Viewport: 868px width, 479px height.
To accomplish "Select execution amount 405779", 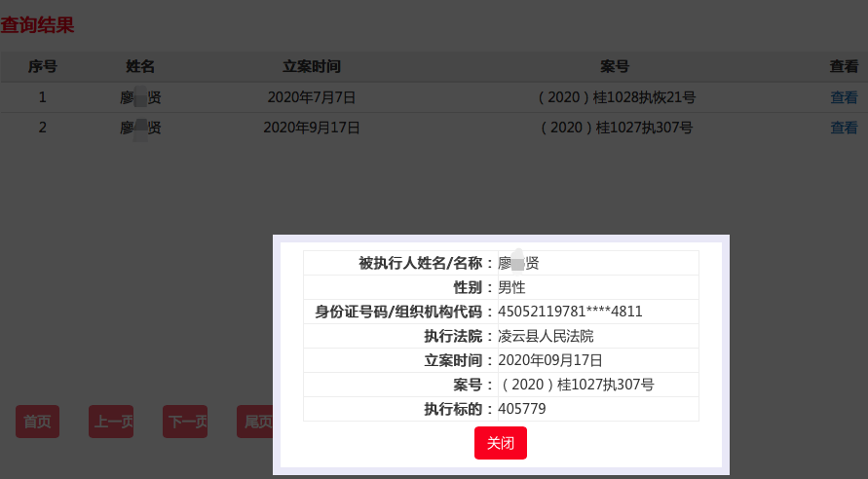I will [521, 409].
